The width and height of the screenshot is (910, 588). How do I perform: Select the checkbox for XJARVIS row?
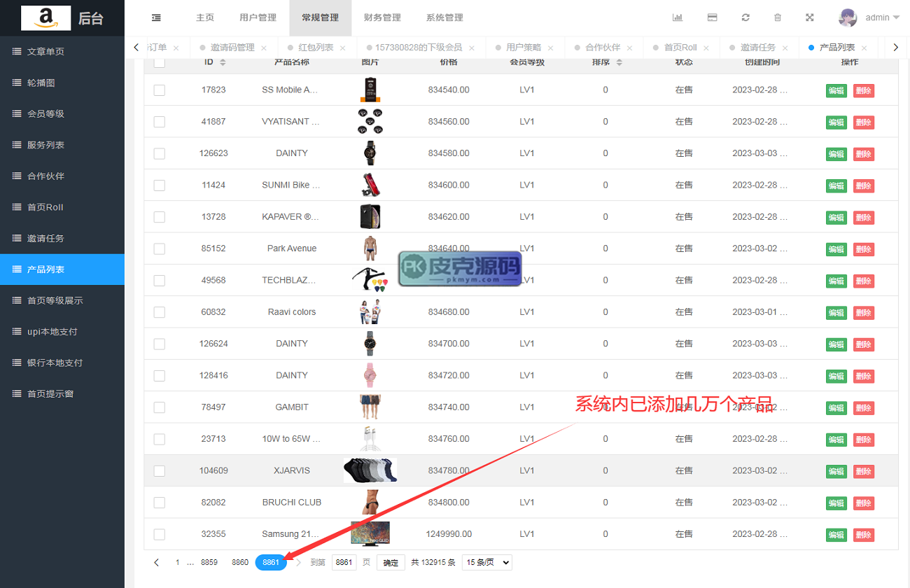pyautogui.click(x=160, y=471)
